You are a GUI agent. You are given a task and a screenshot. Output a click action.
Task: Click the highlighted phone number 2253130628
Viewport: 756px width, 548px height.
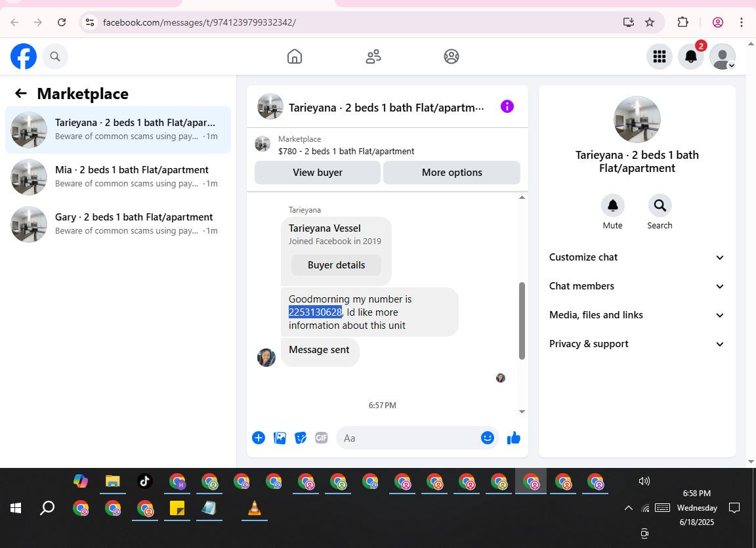315,312
